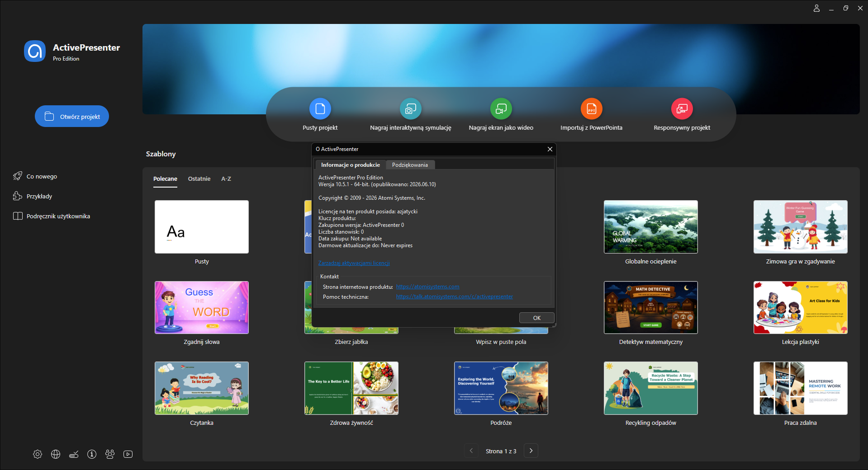Select the Informacje o produkcie tab
The width and height of the screenshot is (868, 470).
point(351,165)
